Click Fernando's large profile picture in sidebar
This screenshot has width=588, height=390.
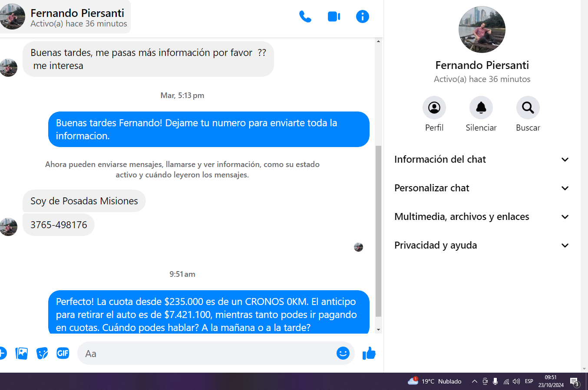(482, 29)
